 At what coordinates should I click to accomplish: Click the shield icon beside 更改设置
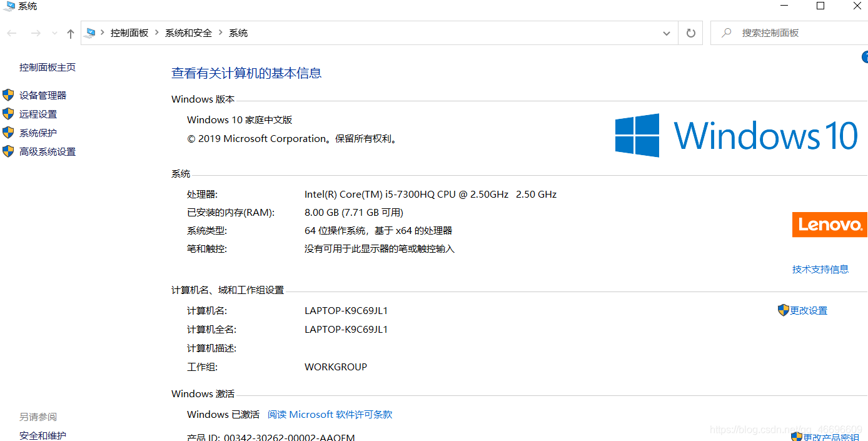(x=784, y=310)
